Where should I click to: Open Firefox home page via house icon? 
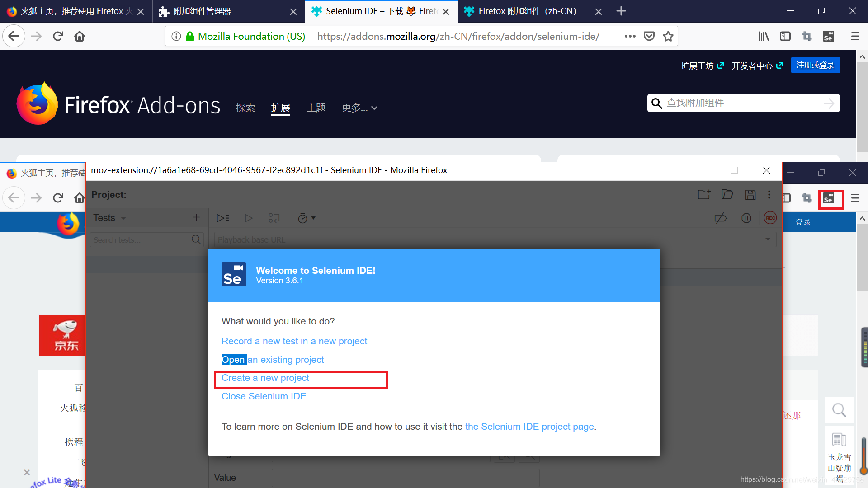tap(80, 36)
